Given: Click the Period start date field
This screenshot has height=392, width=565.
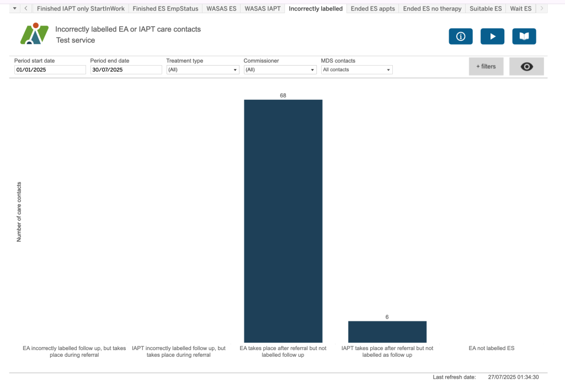Looking at the screenshot, I should 50,70.
